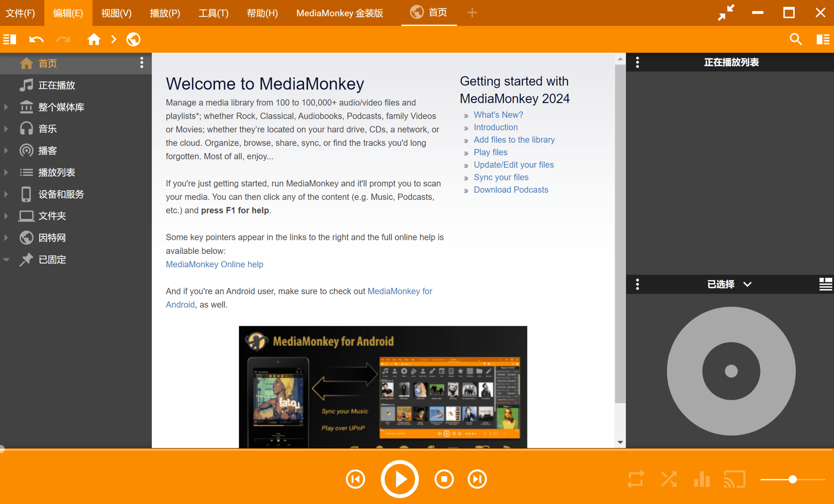The width and height of the screenshot is (834, 504).
Task: Open the Introduction link
Action: tap(496, 127)
